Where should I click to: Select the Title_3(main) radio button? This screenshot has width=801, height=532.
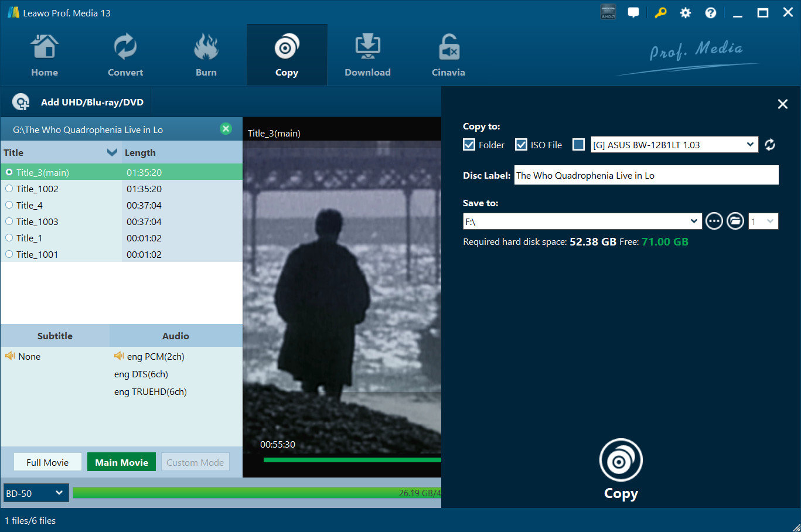click(9, 172)
